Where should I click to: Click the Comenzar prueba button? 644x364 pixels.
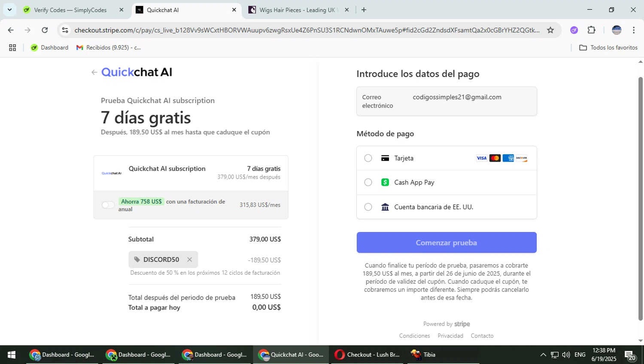coord(447,242)
